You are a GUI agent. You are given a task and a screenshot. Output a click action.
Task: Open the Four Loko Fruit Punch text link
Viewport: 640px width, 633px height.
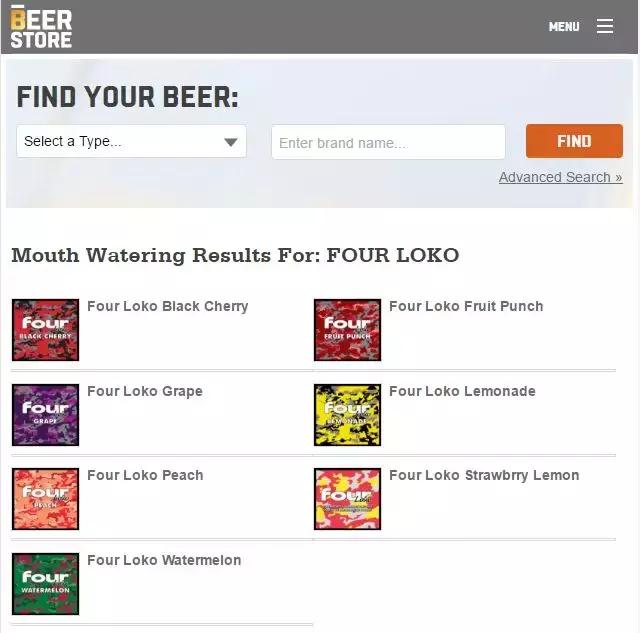coord(466,306)
